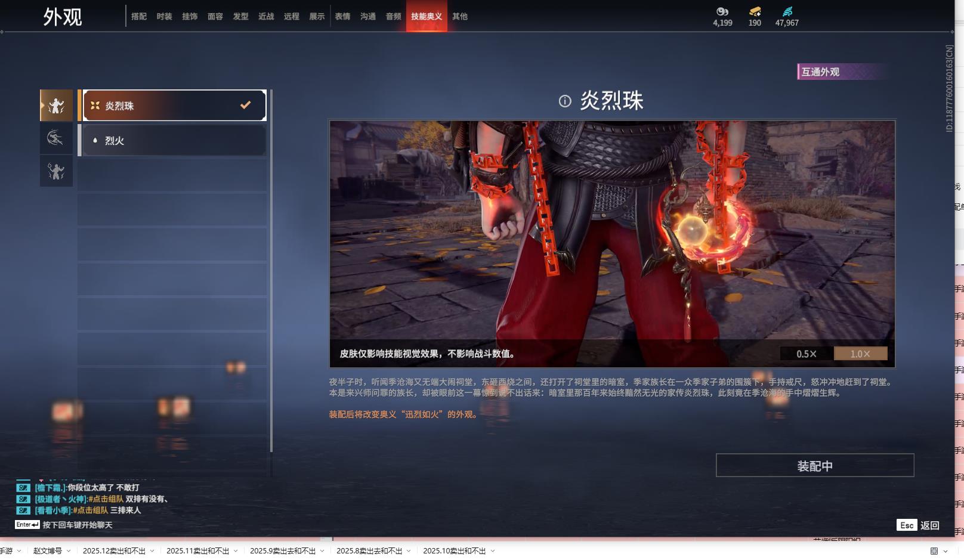Viewport: 964px width, 560px height.
Task: Open the 面容 tab
Action: coord(215,16)
